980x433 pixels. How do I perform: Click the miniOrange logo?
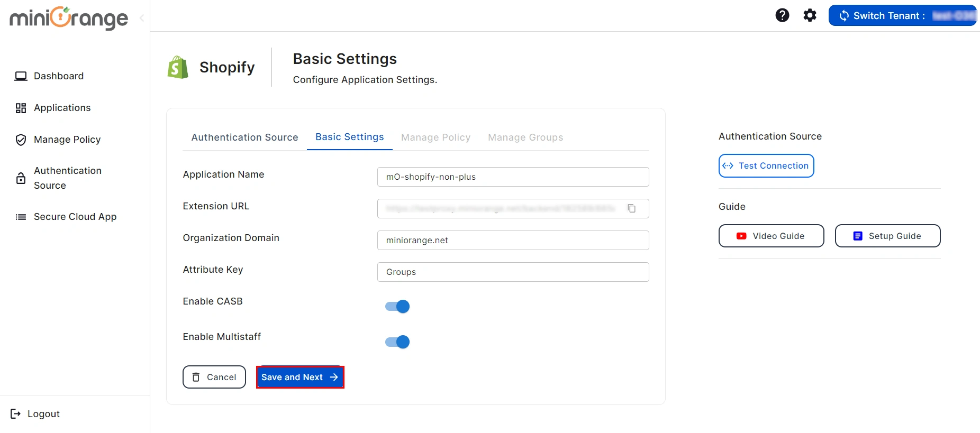(69, 18)
